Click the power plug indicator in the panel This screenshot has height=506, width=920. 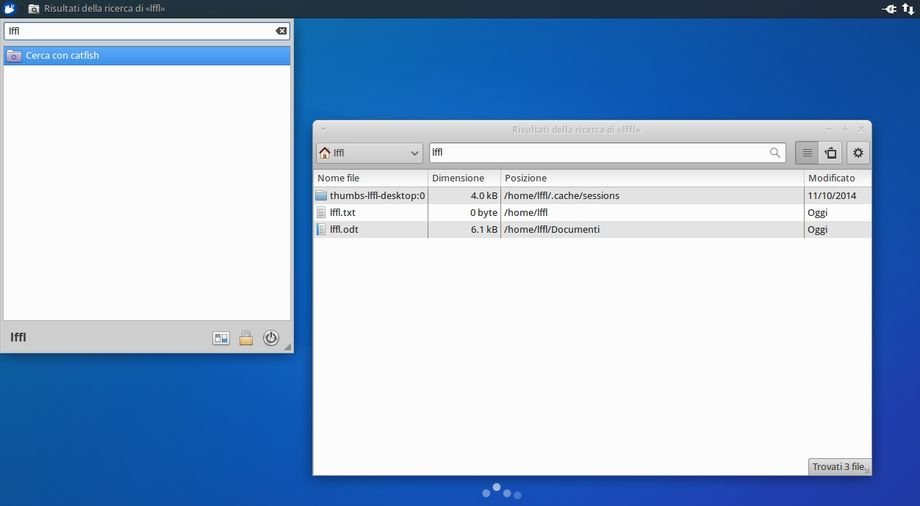point(889,8)
